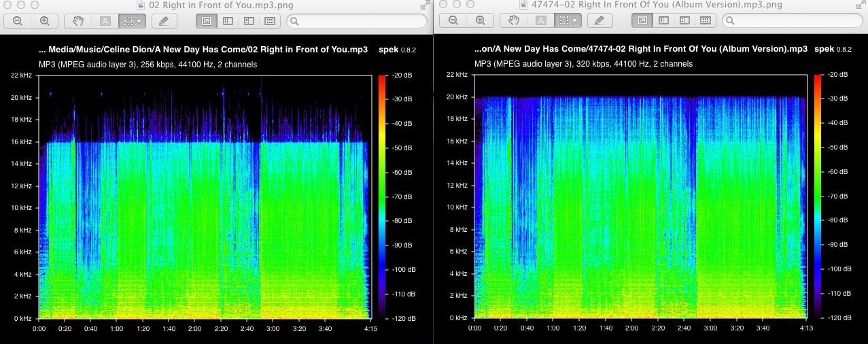Show the edit toolbar in right window

[x=600, y=20]
